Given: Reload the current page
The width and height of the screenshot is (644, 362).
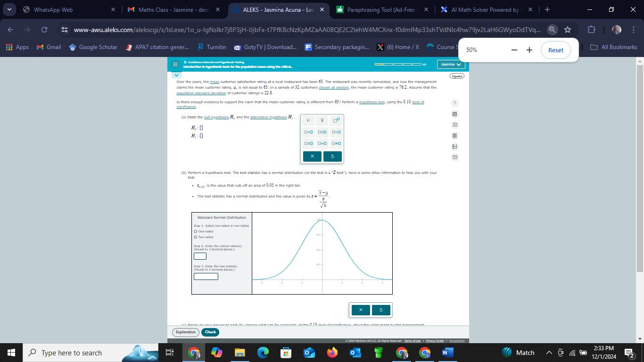Looking at the screenshot, I should point(44,30).
